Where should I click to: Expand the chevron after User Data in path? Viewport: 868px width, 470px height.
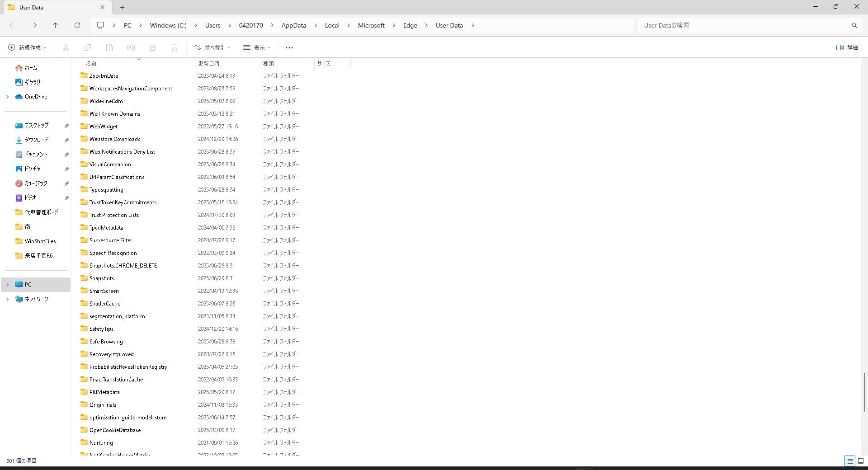[x=473, y=25]
